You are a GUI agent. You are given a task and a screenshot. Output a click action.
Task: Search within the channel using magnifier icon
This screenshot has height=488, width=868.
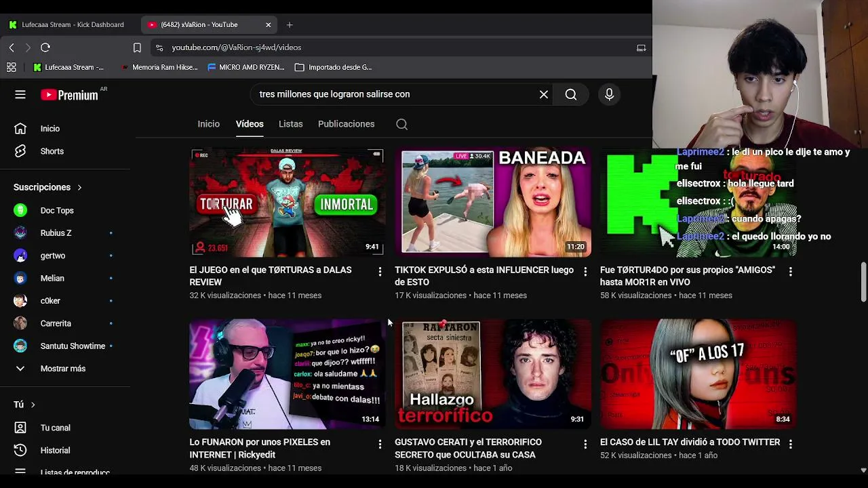[401, 124]
